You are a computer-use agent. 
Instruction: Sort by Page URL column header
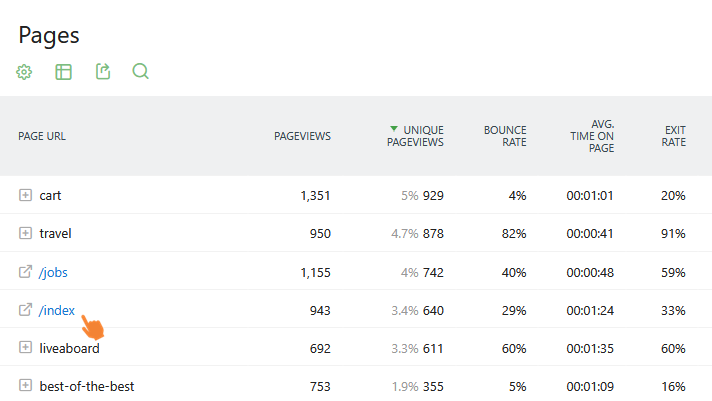click(x=42, y=136)
